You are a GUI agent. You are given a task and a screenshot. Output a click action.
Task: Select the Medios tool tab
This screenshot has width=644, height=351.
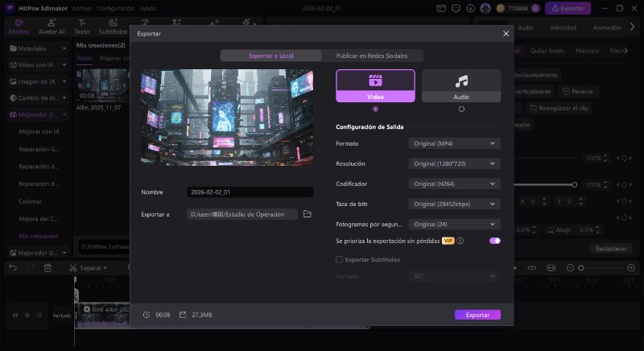click(x=19, y=27)
